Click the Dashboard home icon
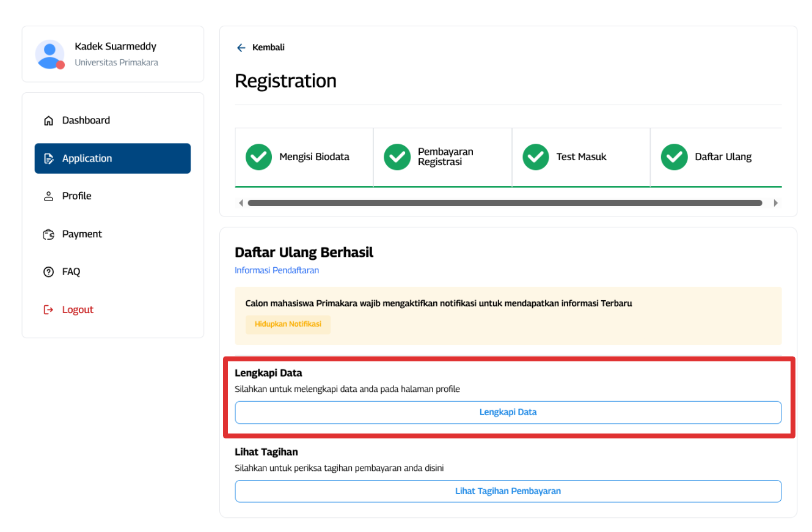Image resolution: width=812 pixels, height=532 pixels. (x=49, y=121)
